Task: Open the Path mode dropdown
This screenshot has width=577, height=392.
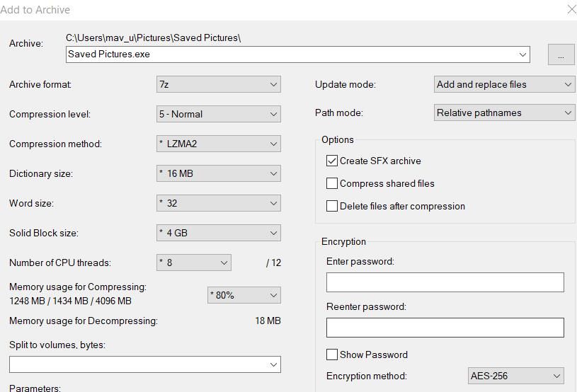Action: click(504, 113)
